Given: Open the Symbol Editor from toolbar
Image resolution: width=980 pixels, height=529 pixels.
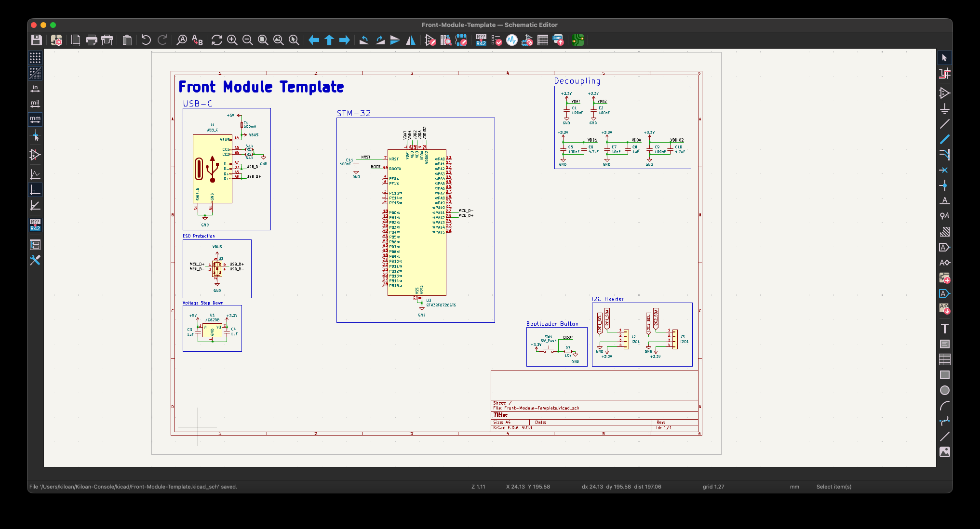Looking at the screenshot, I should 430,40.
